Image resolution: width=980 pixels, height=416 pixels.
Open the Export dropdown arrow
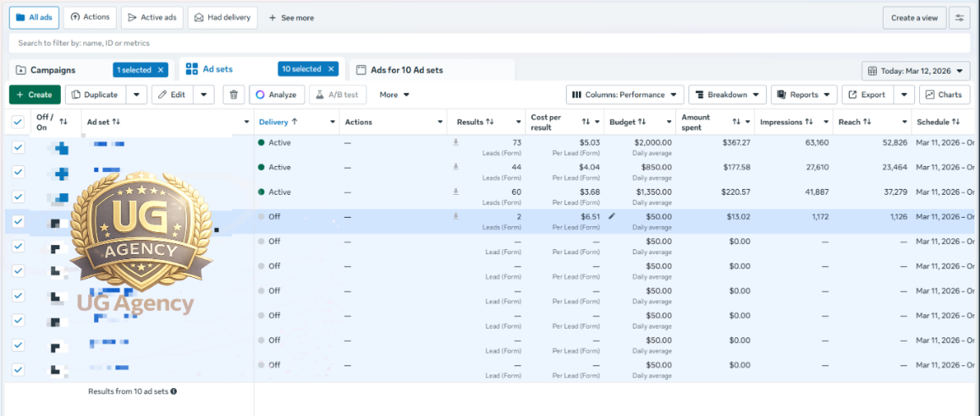click(904, 94)
